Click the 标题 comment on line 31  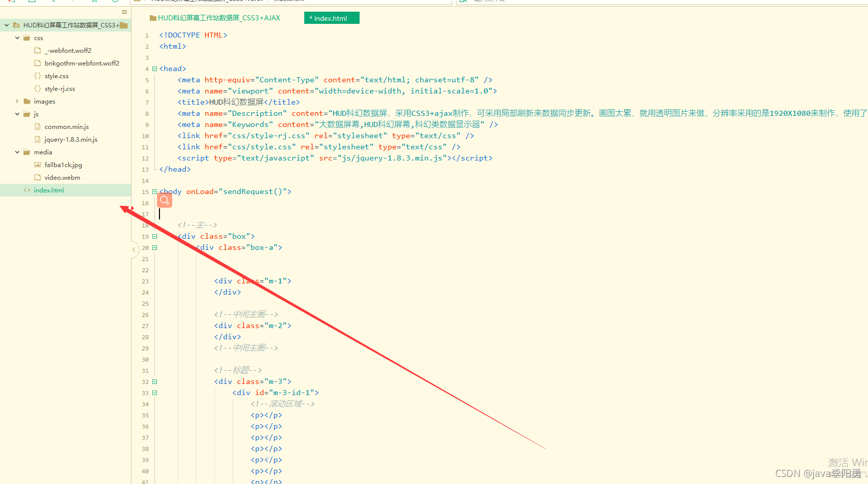238,370
